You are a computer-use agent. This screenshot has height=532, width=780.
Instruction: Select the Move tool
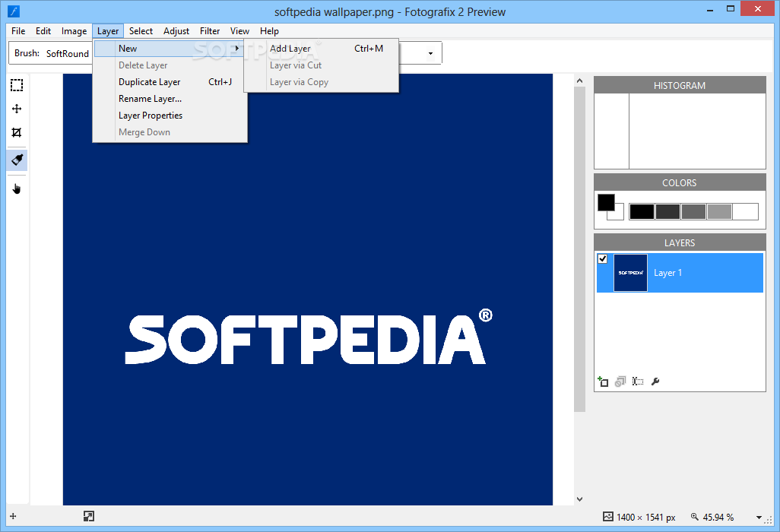17,109
